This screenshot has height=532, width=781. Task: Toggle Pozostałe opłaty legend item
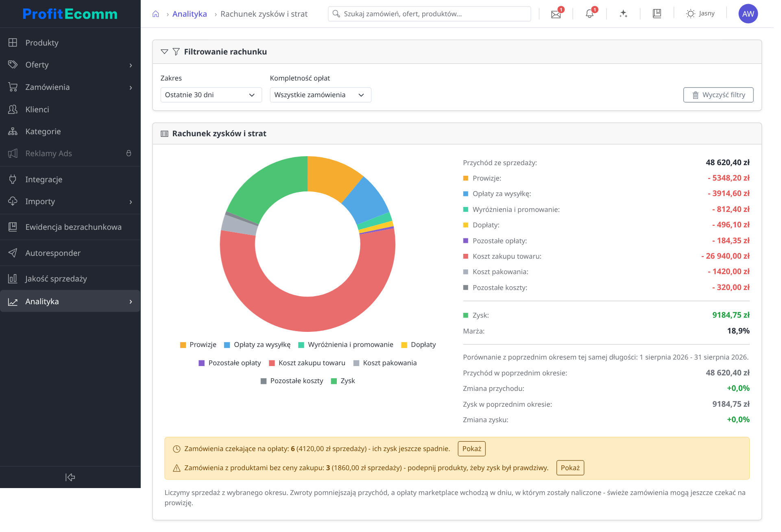230,363
